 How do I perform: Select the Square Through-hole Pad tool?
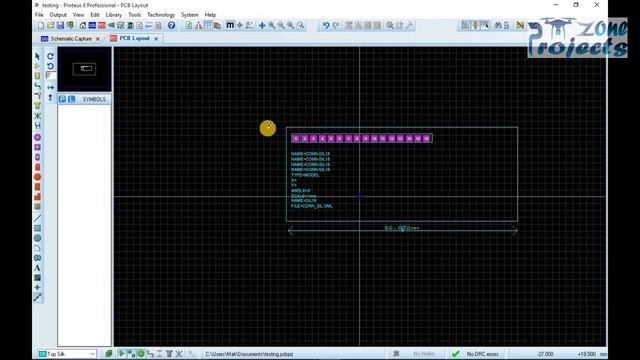pyautogui.click(x=38, y=147)
